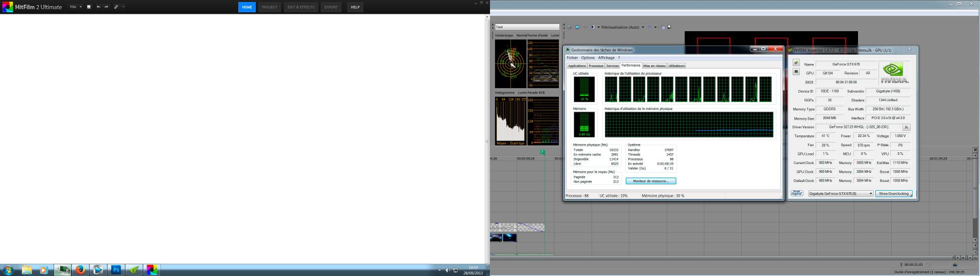Click the UC utilisée 10 % meter
Image resolution: width=980 pixels, height=276 pixels.
point(584,89)
